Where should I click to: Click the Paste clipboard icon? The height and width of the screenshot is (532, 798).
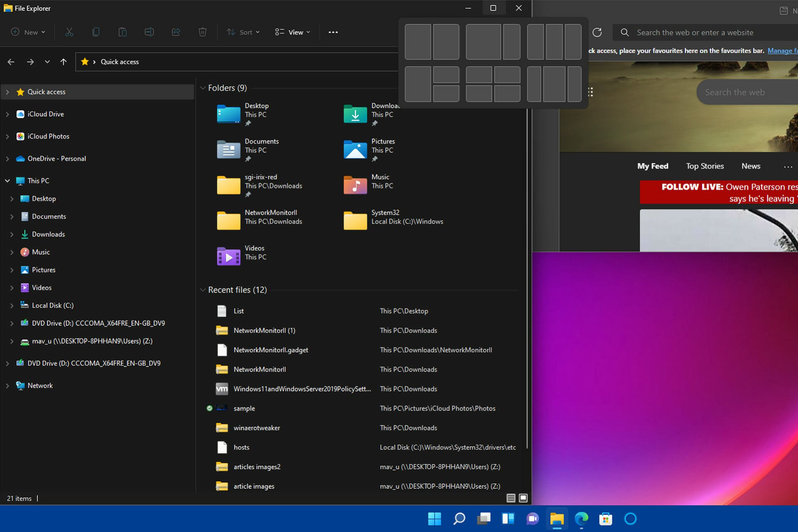pos(122,32)
